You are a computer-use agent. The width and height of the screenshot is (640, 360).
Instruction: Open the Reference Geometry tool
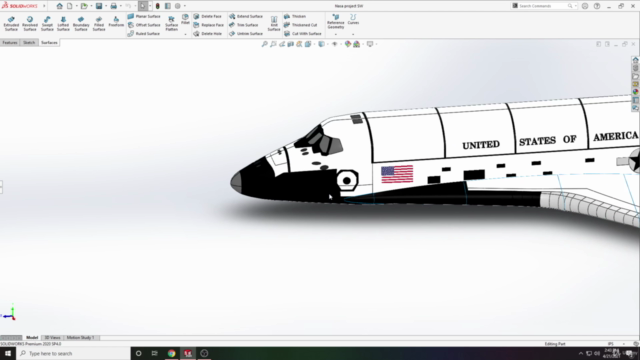[336, 21]
